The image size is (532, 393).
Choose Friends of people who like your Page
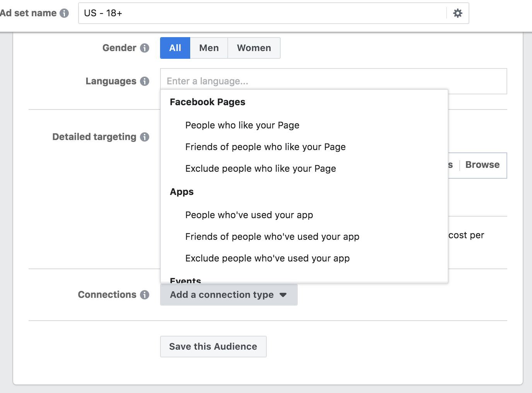(304, 147)
